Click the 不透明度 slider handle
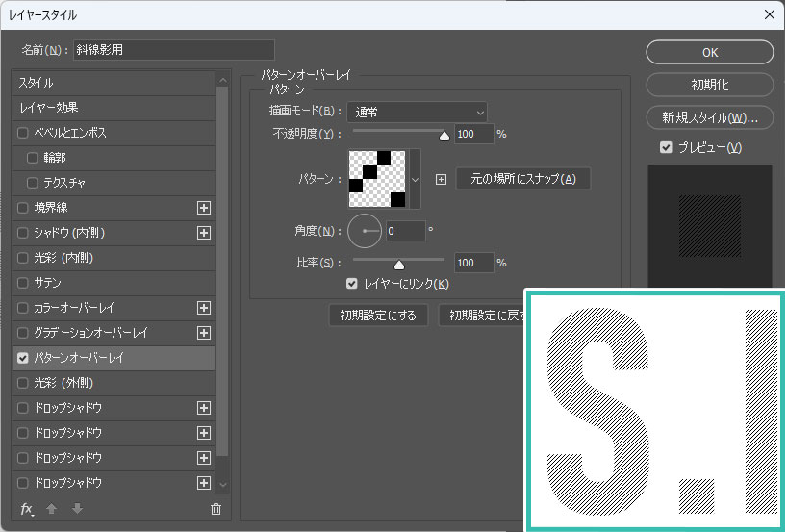The height and width of the screenshot is (532, 787). [444, 136]
